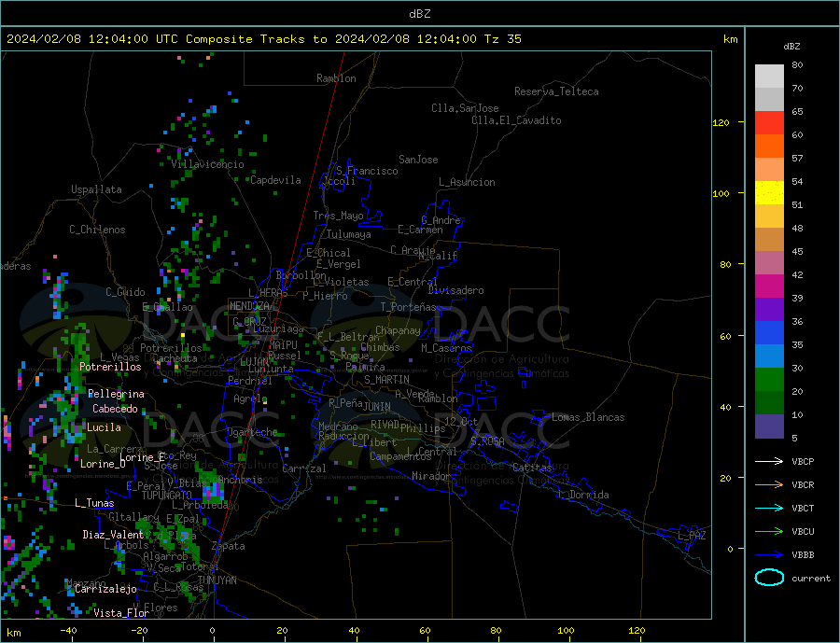Click the Ugarteche map label

(252, 432)
